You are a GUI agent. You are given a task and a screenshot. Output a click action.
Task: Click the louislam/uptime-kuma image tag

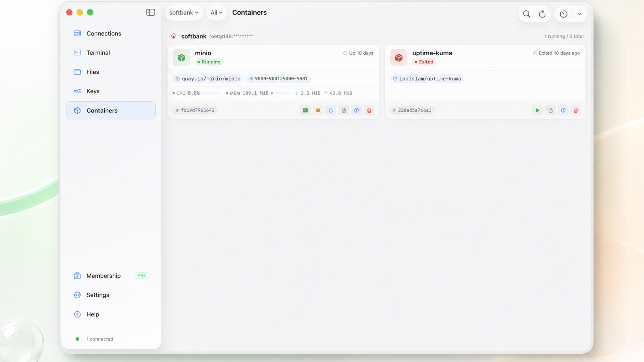[x=427, y=79]
